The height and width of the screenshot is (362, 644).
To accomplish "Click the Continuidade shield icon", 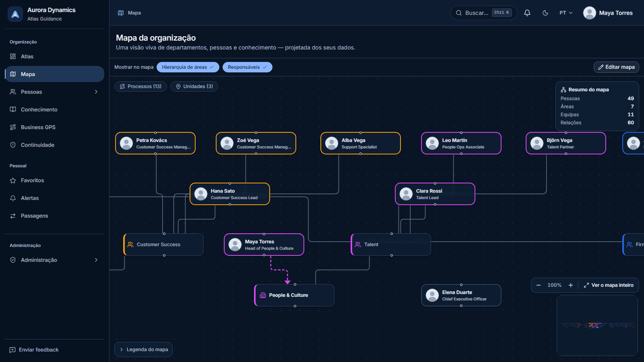I will tap(13, 145).
